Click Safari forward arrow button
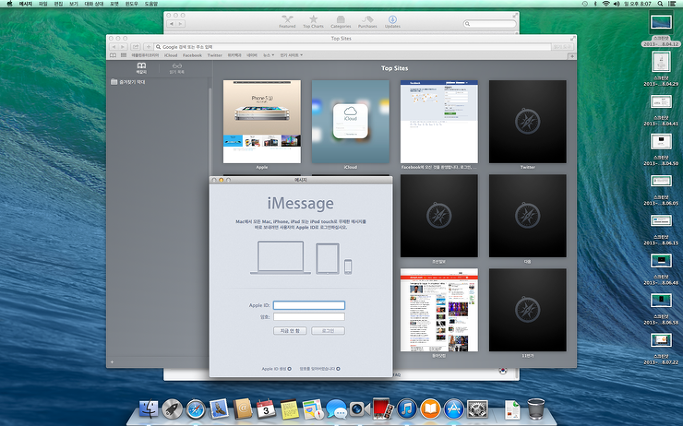Screen dimensions: 683x426 [x=123, y=47]
